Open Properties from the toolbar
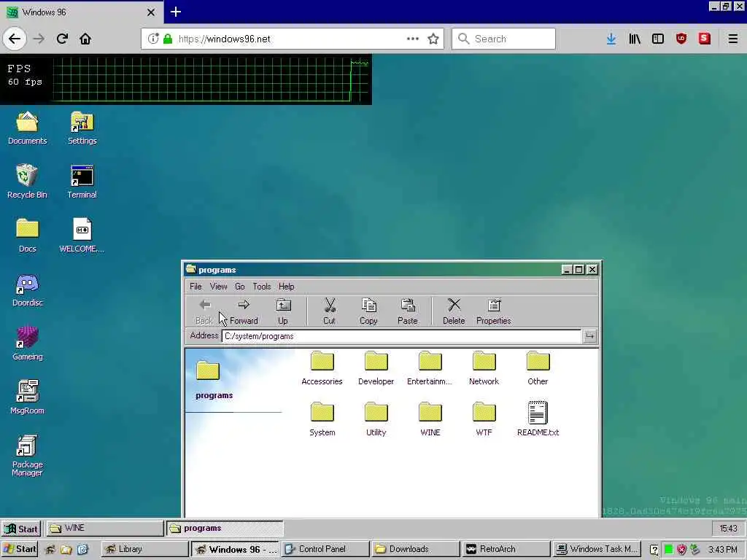This screenshot has width=747, height=560. 494,311
